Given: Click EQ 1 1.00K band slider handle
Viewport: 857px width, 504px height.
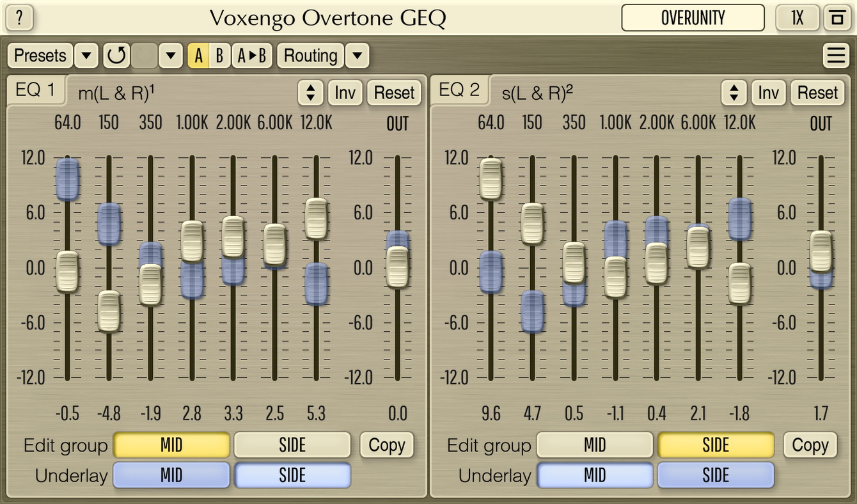Looking at the screenshot, I should (x=192, y=242).
